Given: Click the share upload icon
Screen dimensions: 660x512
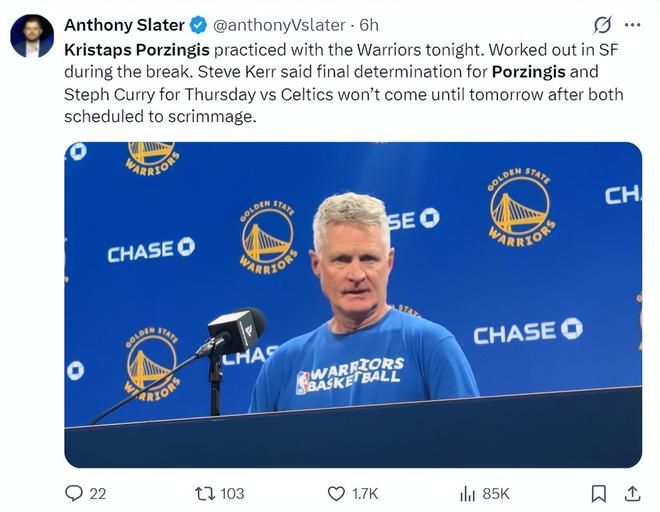Looking at the screenshot, I should click(x=632, y=493).
